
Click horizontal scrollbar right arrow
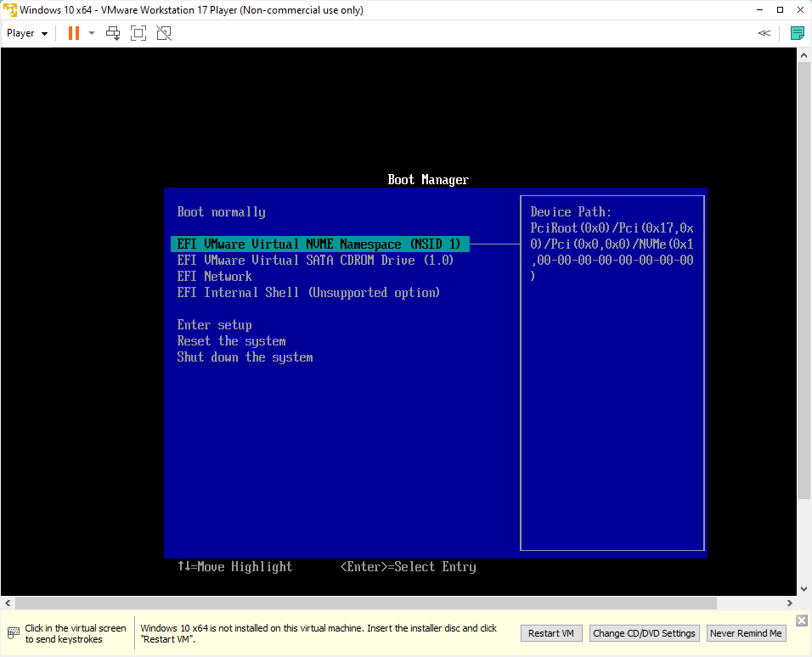(789, 604)
